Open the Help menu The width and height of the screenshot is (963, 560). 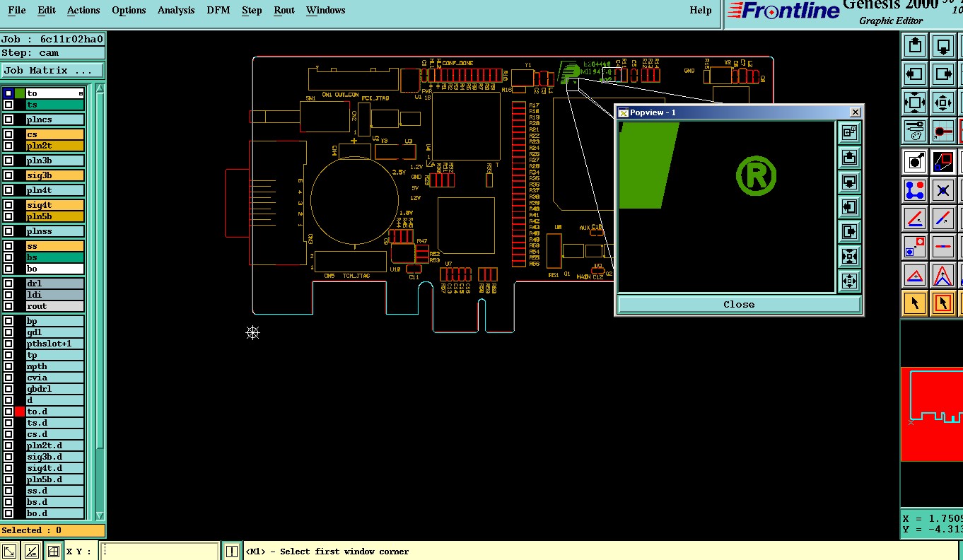tap(701, 10)
